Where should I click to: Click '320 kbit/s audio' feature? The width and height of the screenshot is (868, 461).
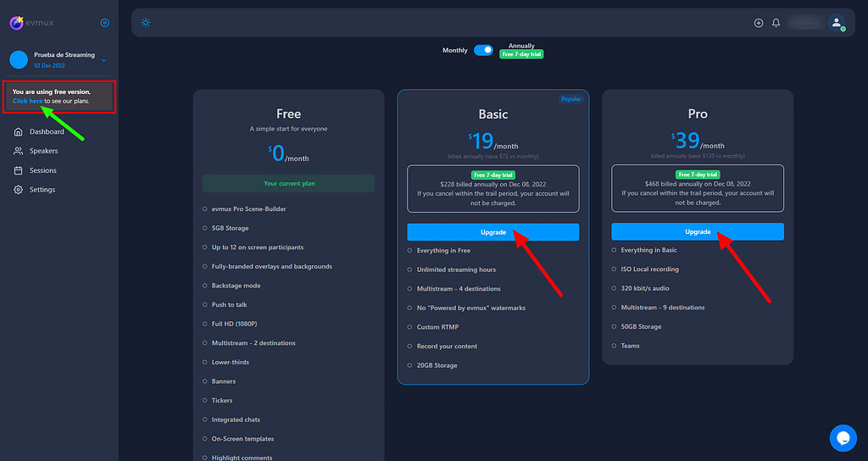645,288
